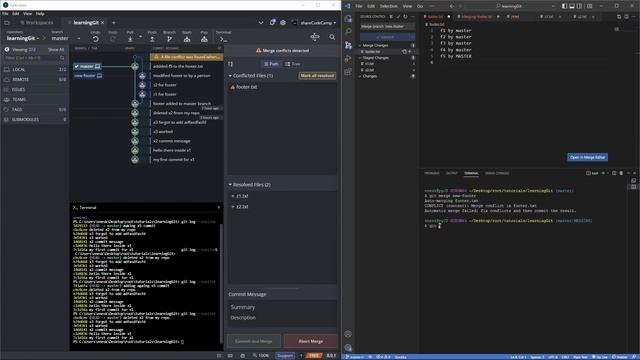The height and width of the screenshot is (360, 640).
Task: Click the GitKraken notifications bell icon
Action: click(x=272, y=23)
